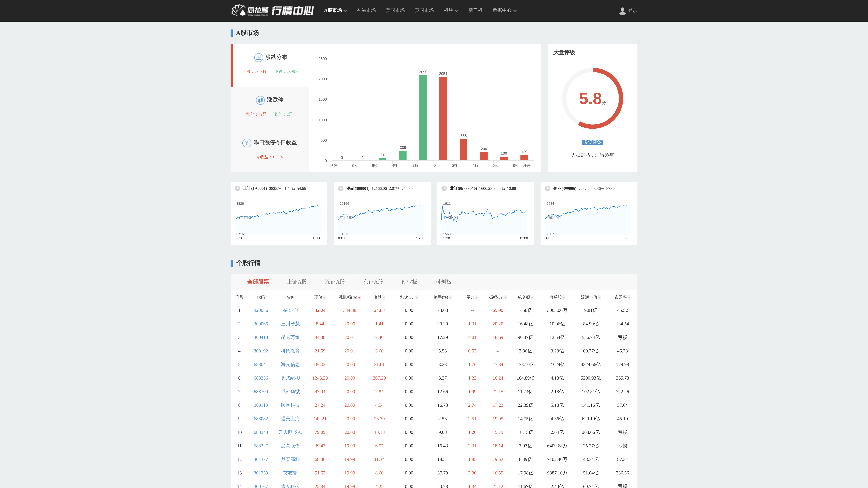Click the clock icon next to 北证50(899050)
Viewport: 868px width, 488px height.
click(444, 189)
